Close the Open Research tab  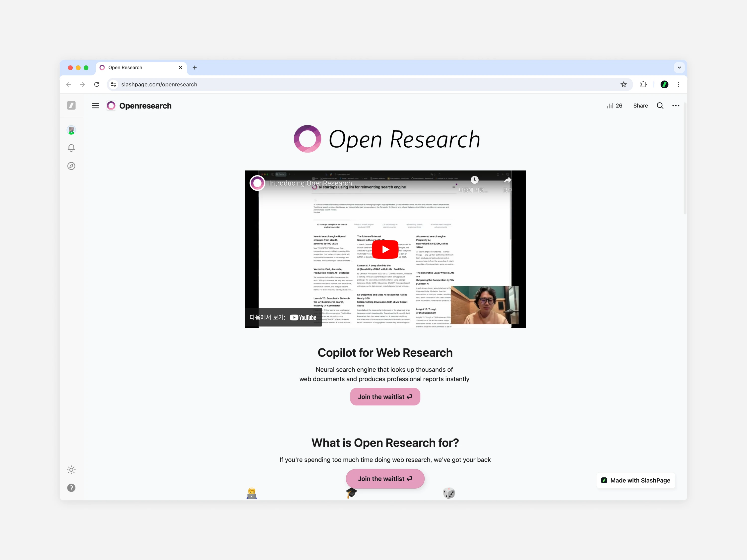pos(180,67)
